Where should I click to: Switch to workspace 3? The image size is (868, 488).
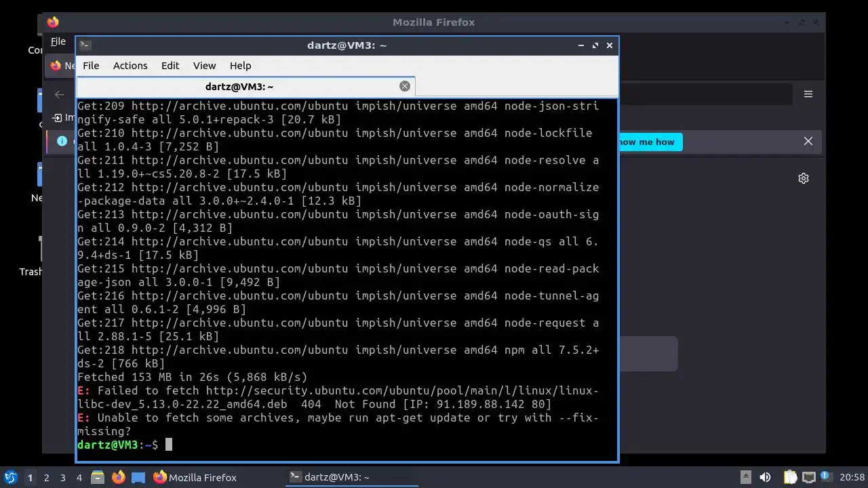click(x=63, y=477)
